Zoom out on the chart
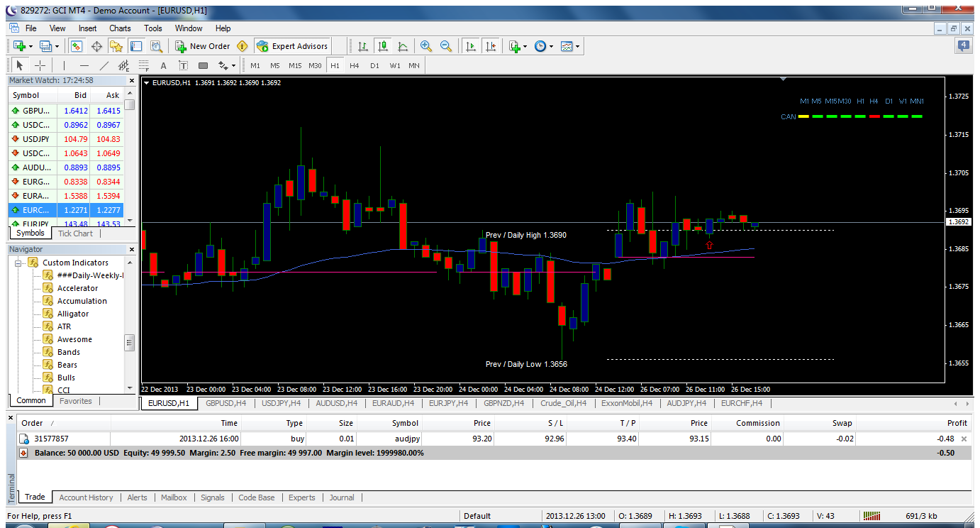The image size is (980, 528). pyautogui.click(x=446, y=46)
